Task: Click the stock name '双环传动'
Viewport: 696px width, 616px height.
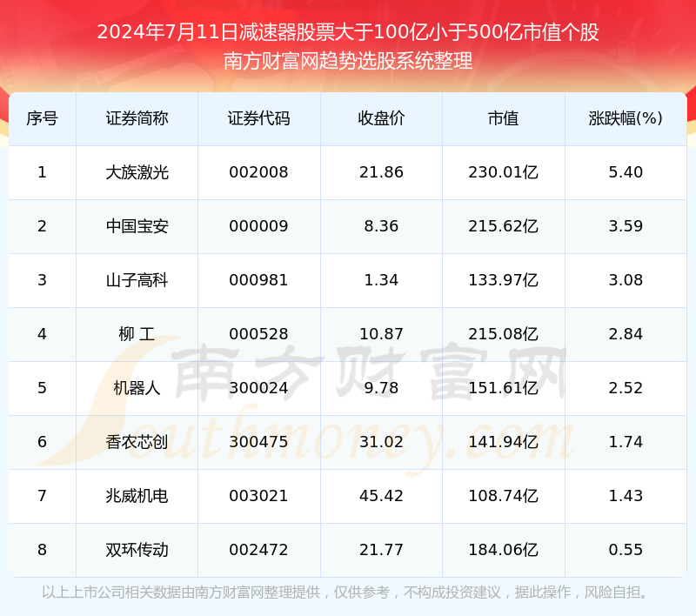Action: pos(137,550)
